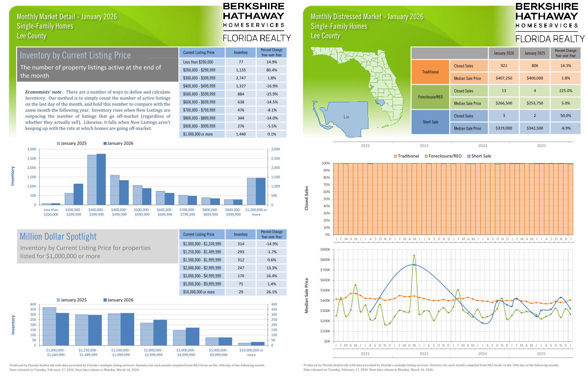Viewport: 588px width, 380px height.
Task: Click the Traditional legend swatch
Action: click(394, 156)
